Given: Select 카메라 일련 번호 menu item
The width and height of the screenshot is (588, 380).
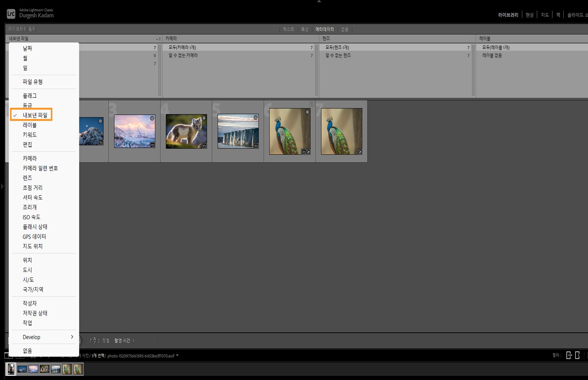Looking at the screenshot, I should pos(44,168).
